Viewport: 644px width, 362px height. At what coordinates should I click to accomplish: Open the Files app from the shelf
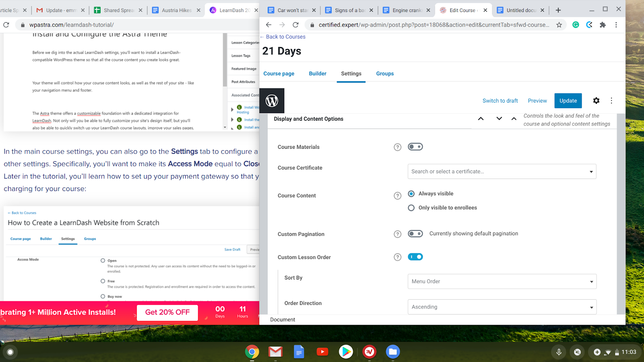pos(393,352)
